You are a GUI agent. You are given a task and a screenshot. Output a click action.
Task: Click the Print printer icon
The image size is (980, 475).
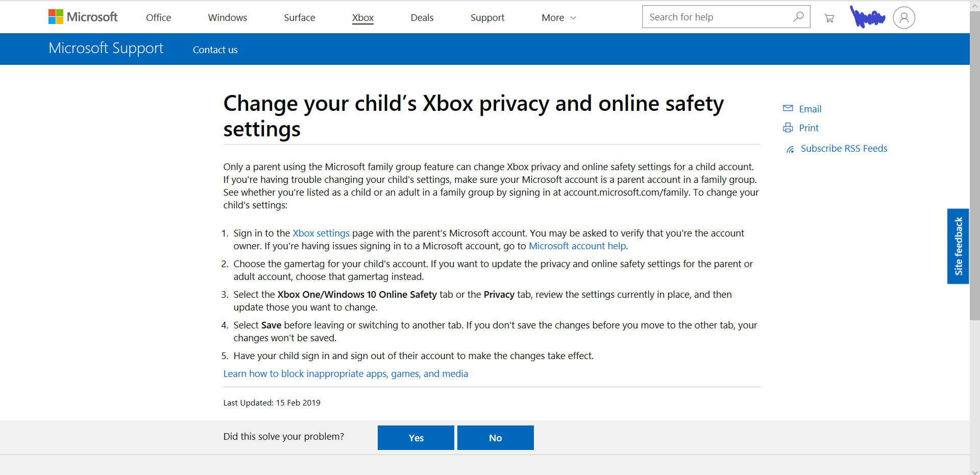point(788,128)
